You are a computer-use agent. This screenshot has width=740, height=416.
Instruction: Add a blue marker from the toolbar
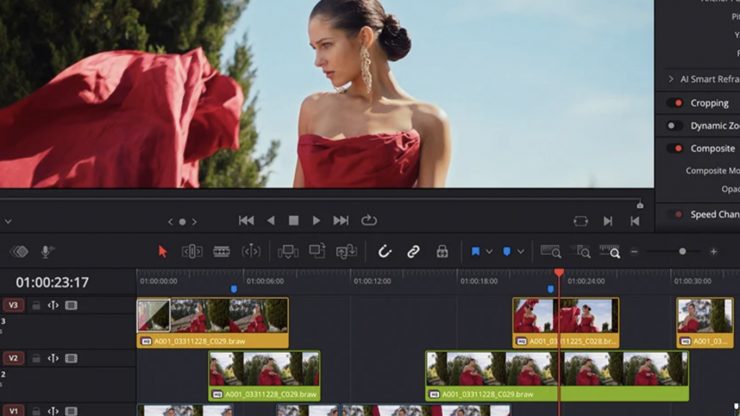click(x=506, y=252)
